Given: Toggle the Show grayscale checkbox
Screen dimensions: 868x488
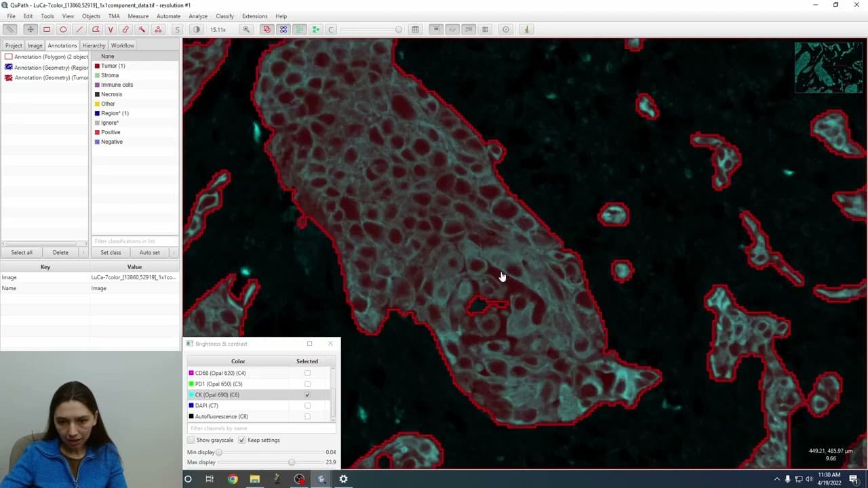Looking at the screenshot, I should 191,440.
